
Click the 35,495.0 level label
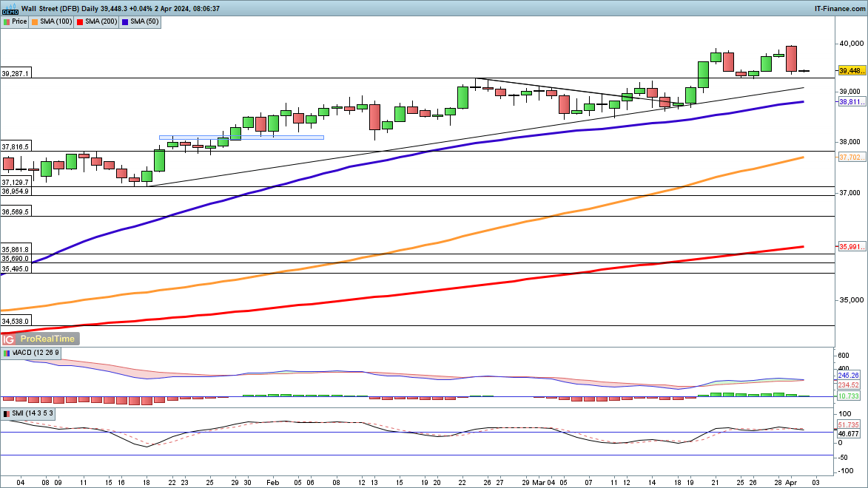tap(16, 269)
